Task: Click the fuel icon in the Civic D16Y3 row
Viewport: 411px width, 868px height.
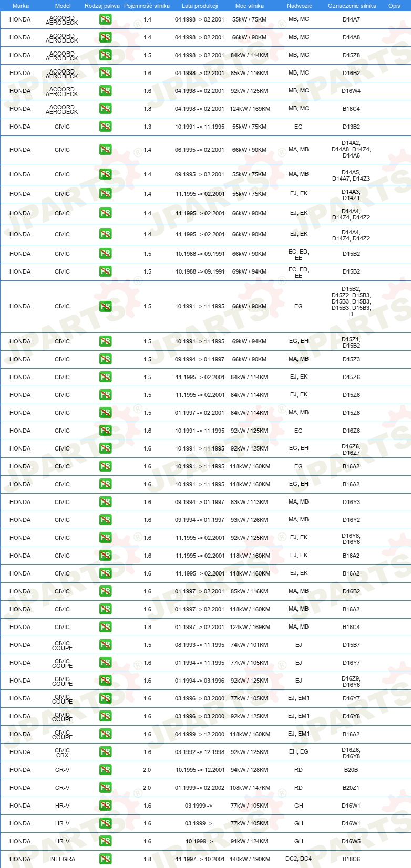Action: click(105, 502)
